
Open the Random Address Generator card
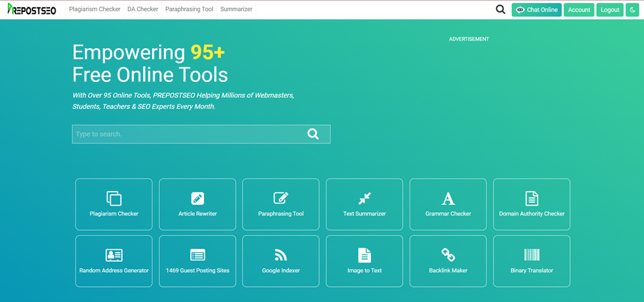pos(114,261)
